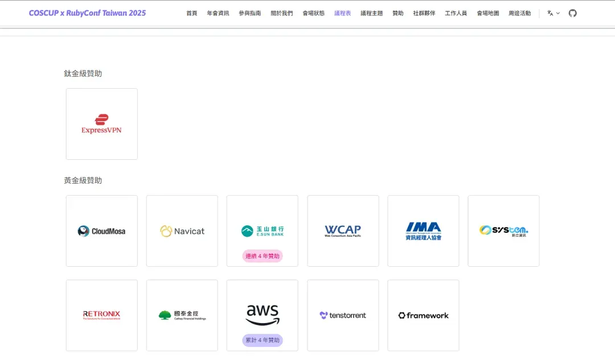Open the GitHub repository icon
Viewport: 615px width, 364px height.
coord(572,13)
